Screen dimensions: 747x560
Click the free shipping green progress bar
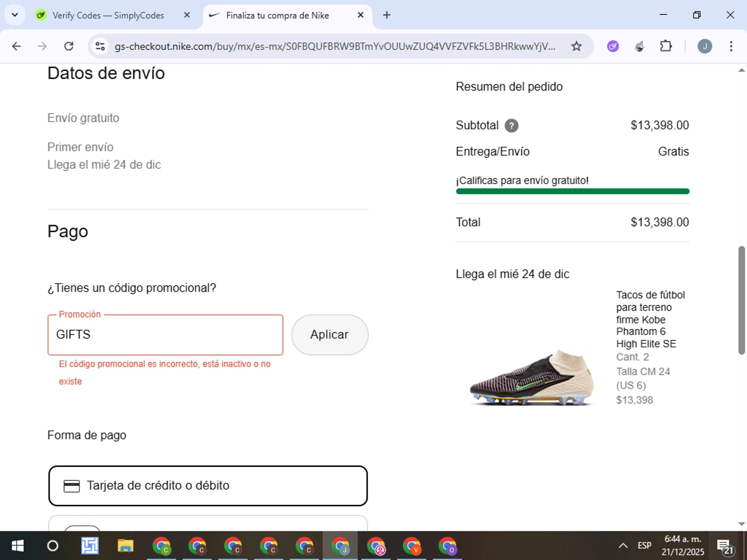tap(573, 191)
